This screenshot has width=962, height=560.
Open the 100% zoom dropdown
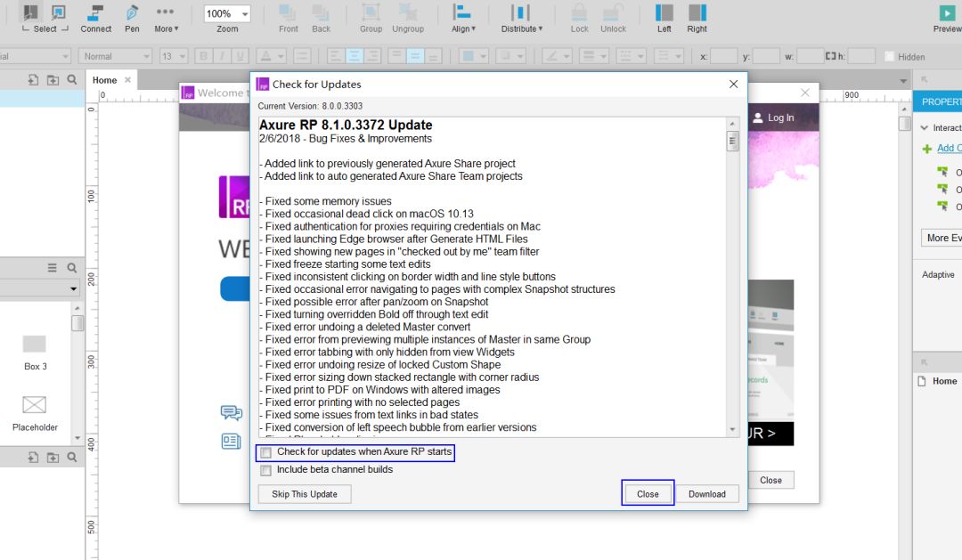227,14
